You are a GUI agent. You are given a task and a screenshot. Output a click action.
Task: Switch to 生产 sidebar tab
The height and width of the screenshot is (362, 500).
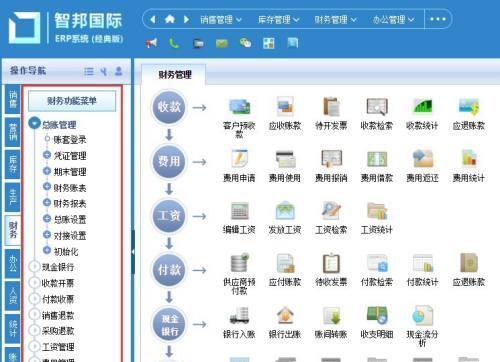(x=13, y=197)
